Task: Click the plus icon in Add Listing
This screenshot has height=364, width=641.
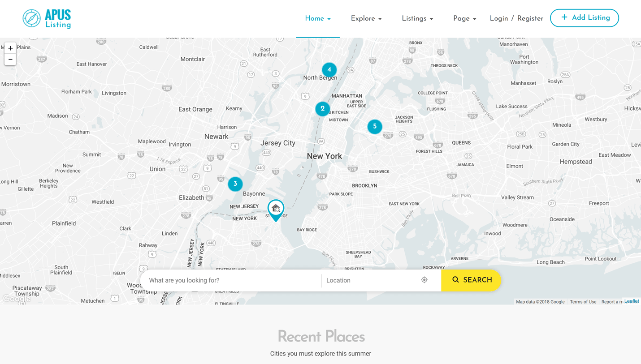Action: [x=564, y=17]
